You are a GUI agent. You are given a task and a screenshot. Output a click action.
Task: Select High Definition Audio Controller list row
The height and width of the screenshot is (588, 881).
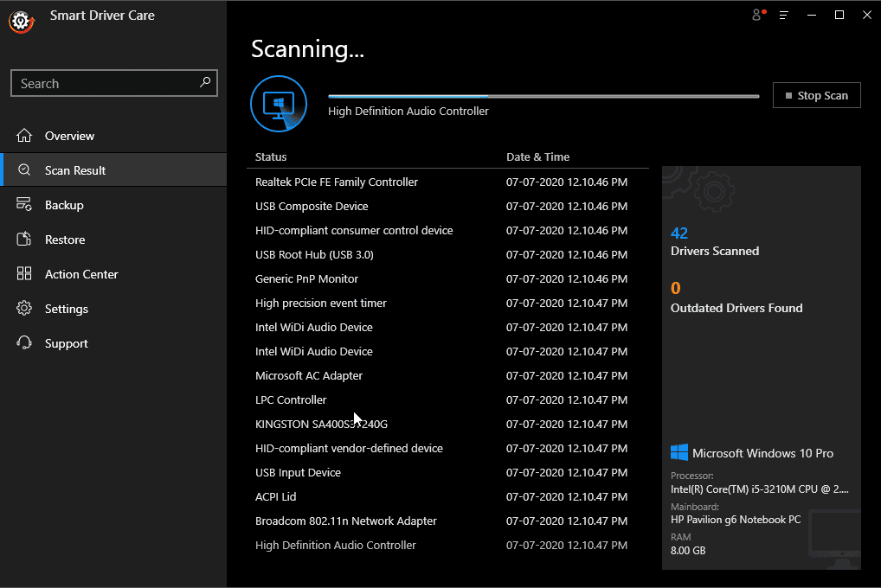click(x=447, y=544)
